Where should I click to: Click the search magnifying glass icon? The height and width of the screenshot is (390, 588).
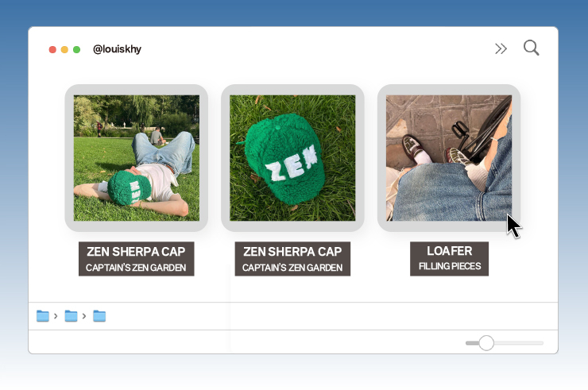[x=531, y=48]
